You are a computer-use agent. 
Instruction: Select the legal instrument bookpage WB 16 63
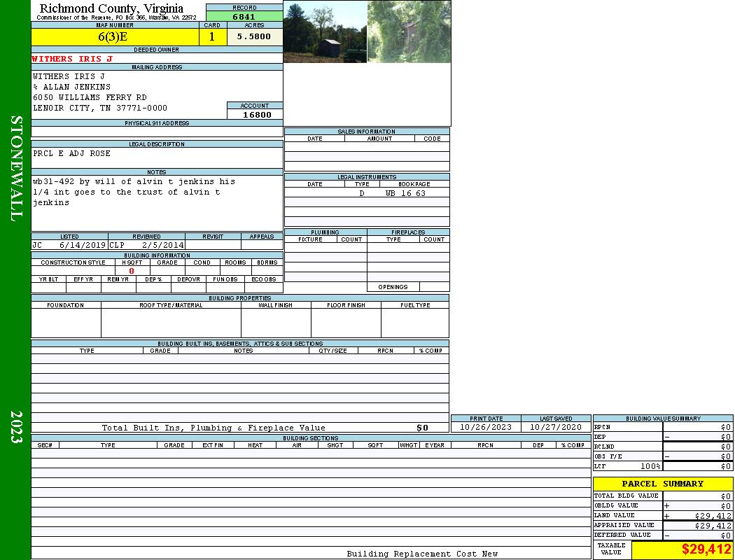pyautogui.click(x=405, y=193)
